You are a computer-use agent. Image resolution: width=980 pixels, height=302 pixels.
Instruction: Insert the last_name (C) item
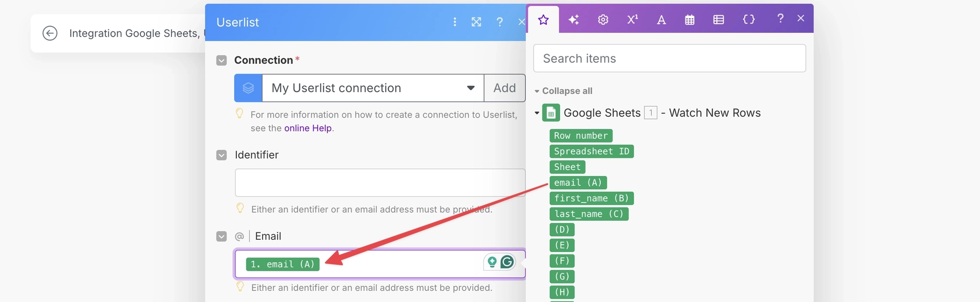pos(589,214)
